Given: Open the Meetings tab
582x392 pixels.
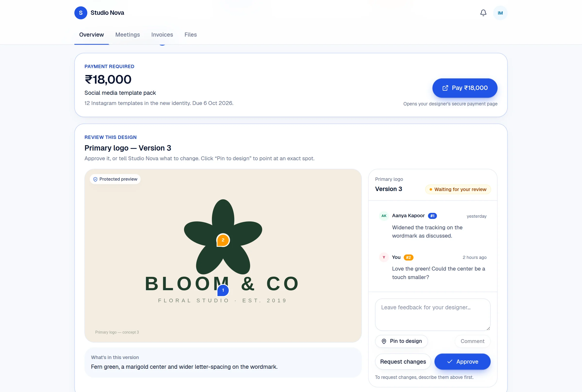Looking at the screenshot, I should [x=128, y=35].
